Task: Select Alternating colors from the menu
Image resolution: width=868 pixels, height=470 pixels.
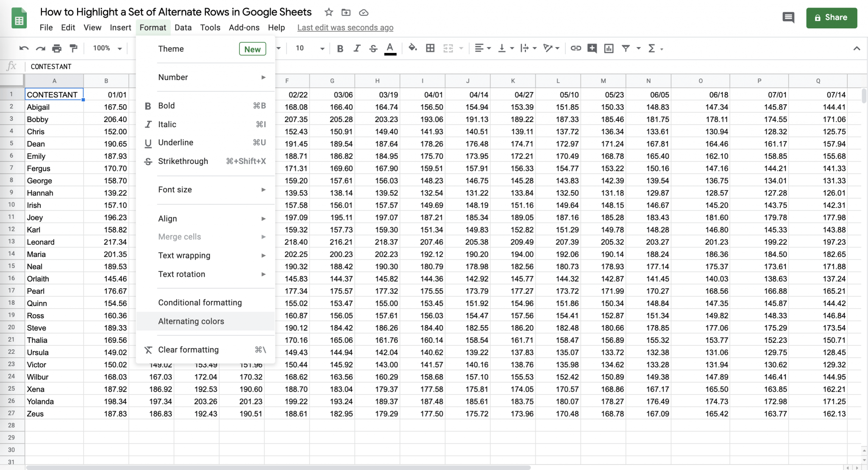Action: pyautogui.click(x=191, y=321)
